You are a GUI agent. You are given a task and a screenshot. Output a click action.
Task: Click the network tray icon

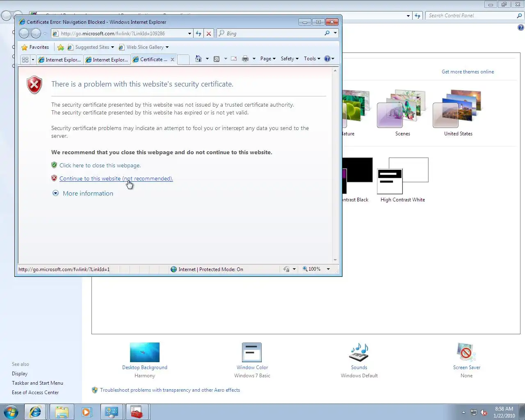point(474,412)
